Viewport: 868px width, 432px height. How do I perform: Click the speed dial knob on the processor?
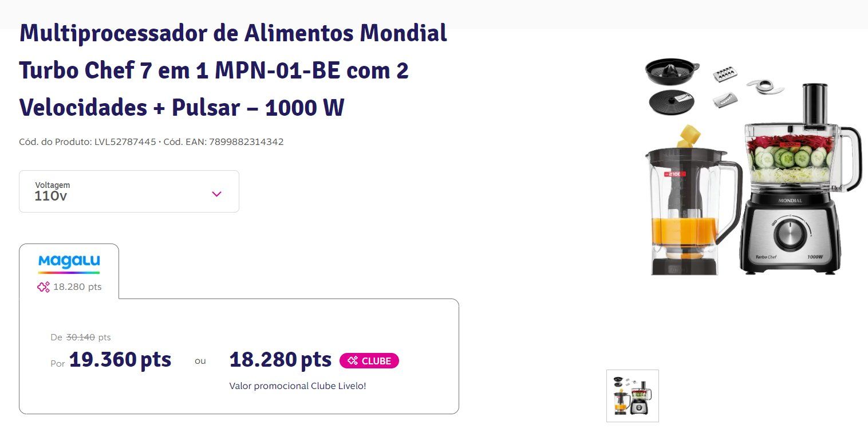pos(791,235)
